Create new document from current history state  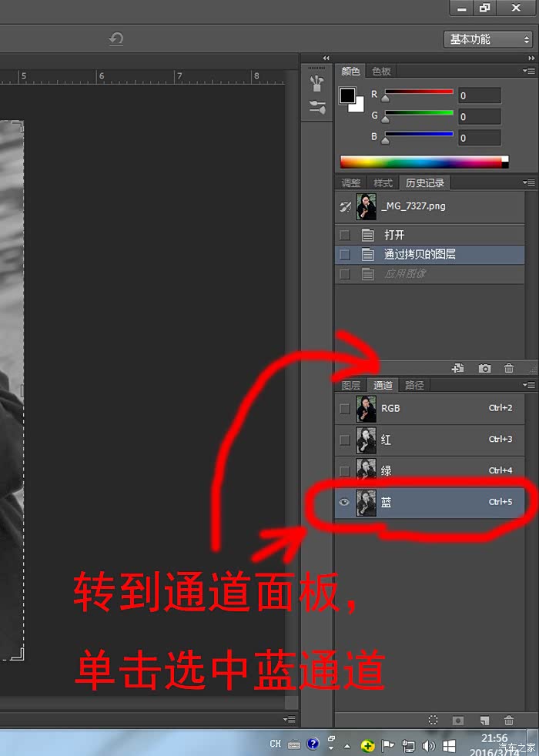(x=457, y=368)
